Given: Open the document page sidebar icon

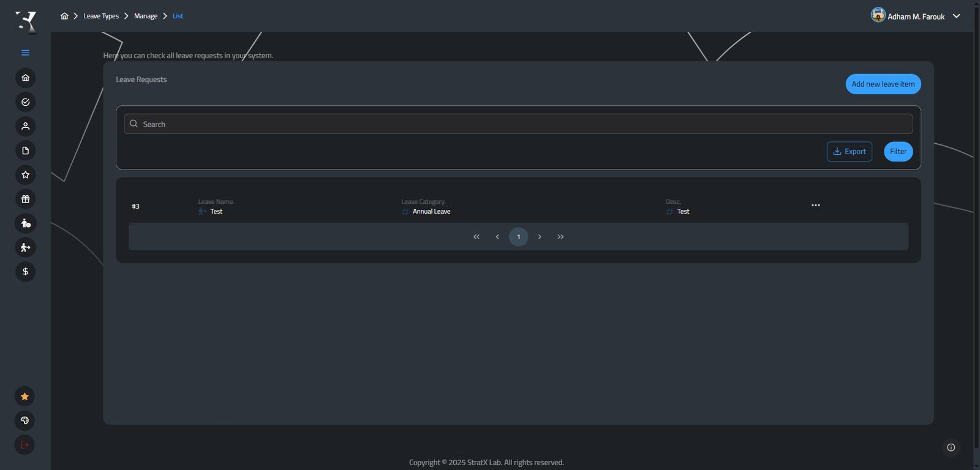Looking at the screenshot, I should [26, 151].
